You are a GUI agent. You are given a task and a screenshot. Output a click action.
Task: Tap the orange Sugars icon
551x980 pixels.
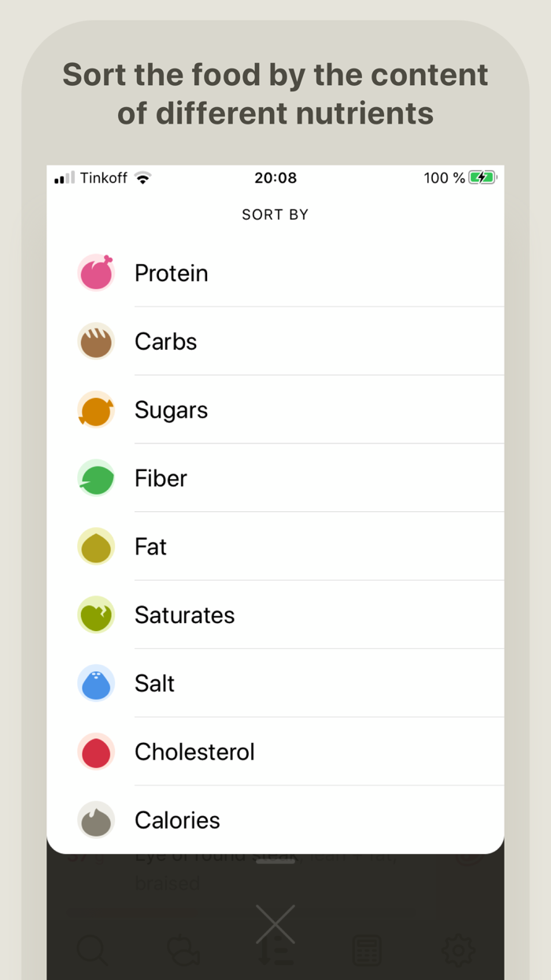[x=95, y=410]
